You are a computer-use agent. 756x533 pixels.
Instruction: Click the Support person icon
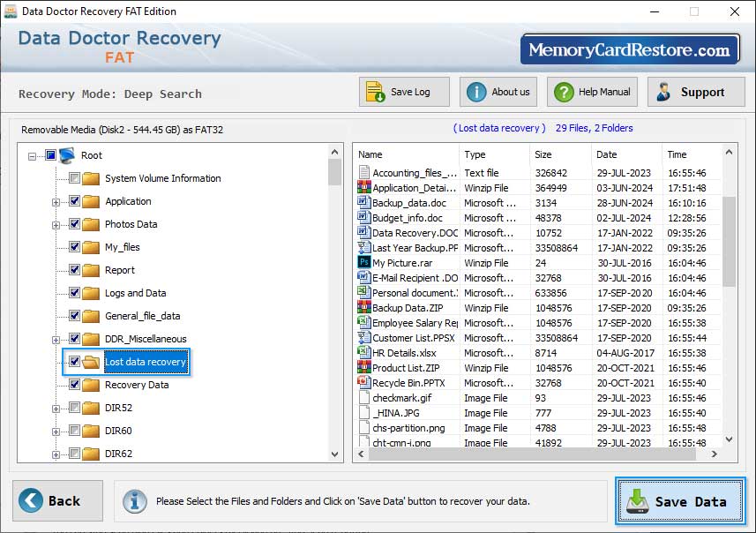[663, 92]
